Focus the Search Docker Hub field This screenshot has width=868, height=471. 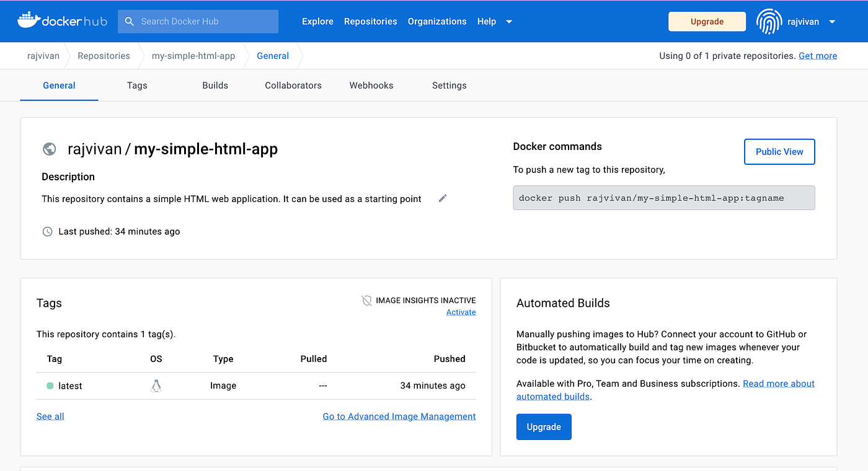click(x=198, y=22)
